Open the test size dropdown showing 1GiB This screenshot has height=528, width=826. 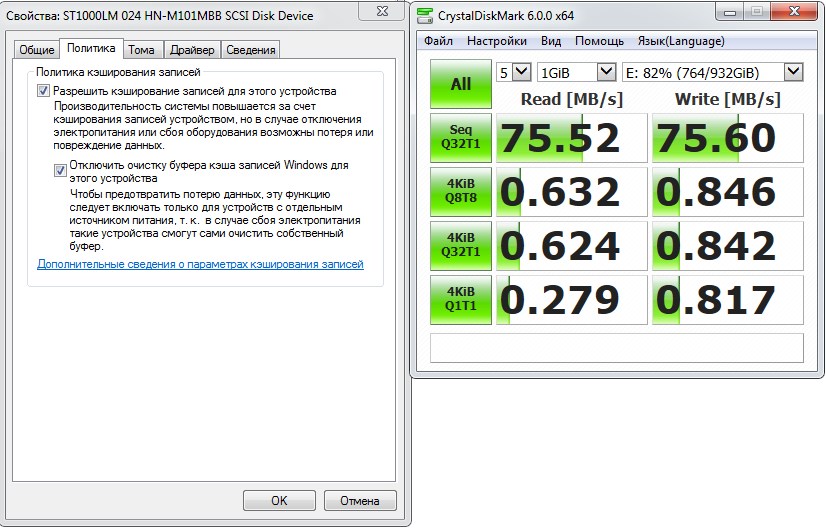576,72
